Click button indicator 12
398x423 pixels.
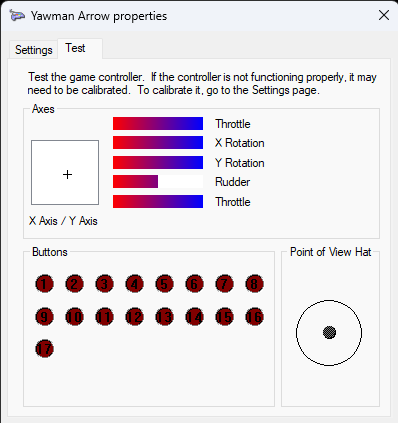(x=134, y=317)
